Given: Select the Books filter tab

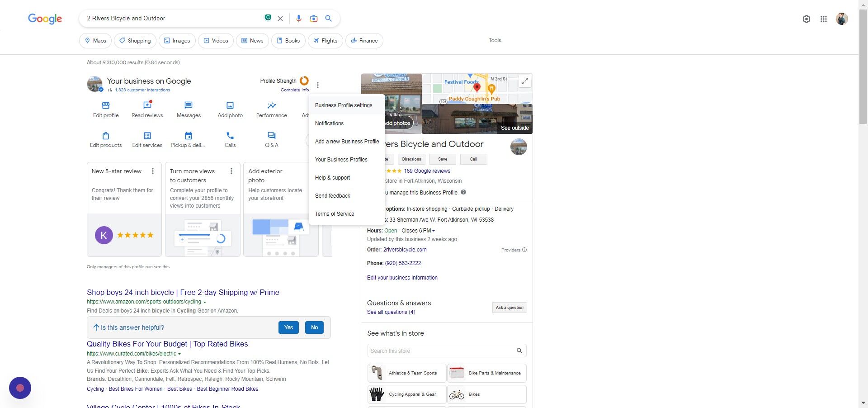Looking at the screenshot, I should coord(288,41).
